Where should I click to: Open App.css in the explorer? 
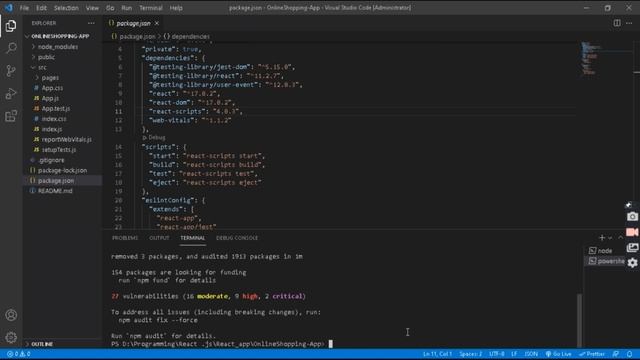52,88
